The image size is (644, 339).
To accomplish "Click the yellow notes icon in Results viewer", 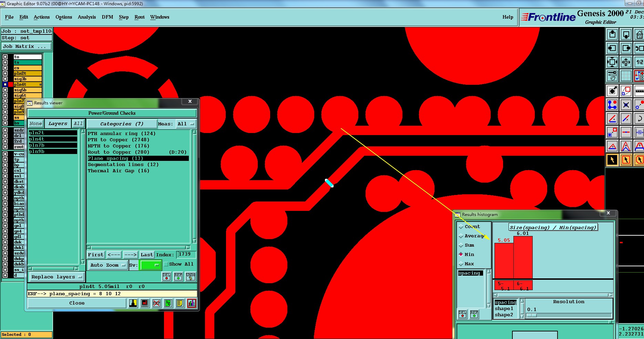I will click(x=180, y=303).
